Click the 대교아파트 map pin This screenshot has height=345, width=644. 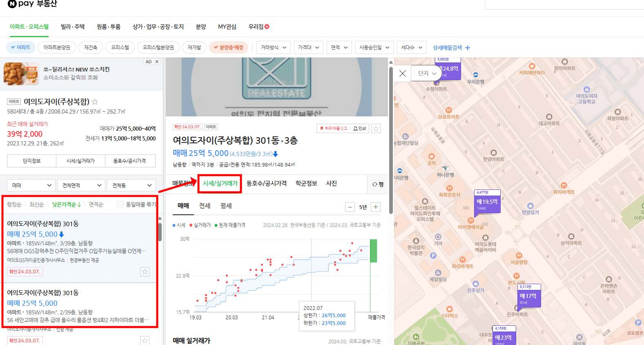pos(549,117)
